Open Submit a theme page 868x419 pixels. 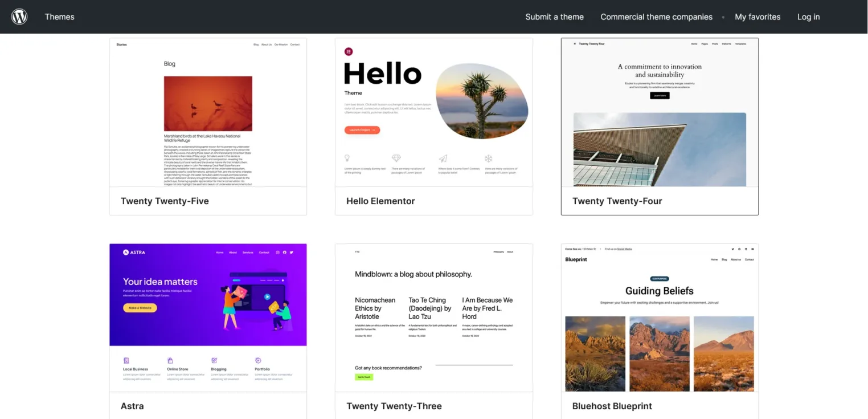[x=554, y=17]
